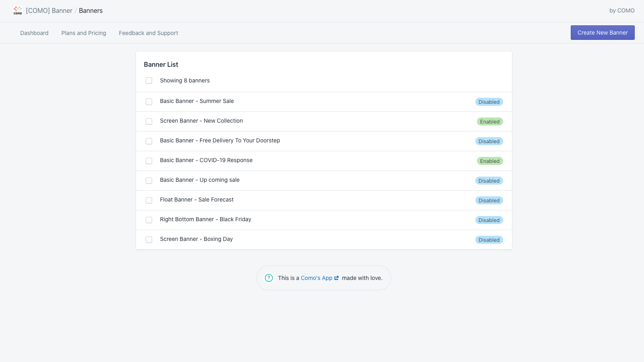Click the Banner List heading

[161, 64]
